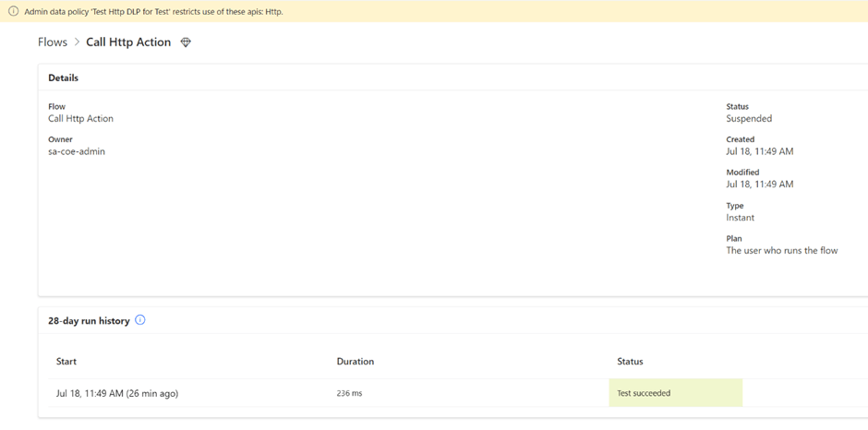Image resolution: width=868 pixels, height=430 pixels.
Task: Click the info icon next to 28-day run history
Action: (x=140, y=320)
